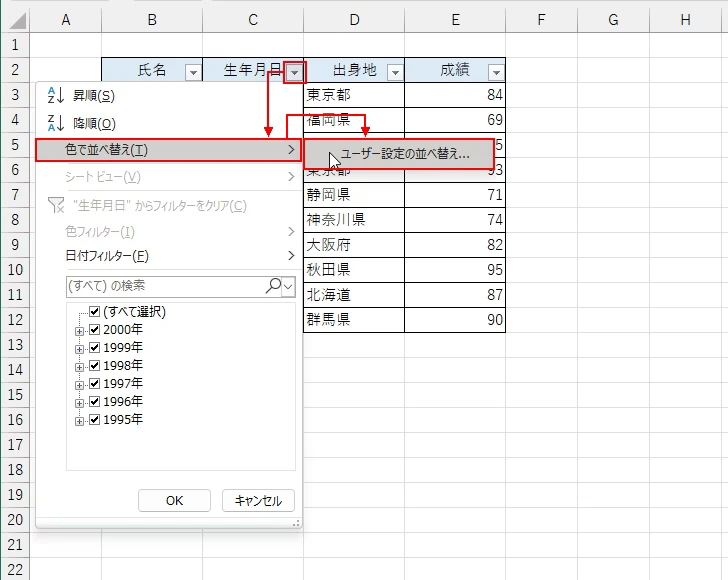Open 色で並べ替え(T) submenu
728x580 pixels.
[x=169, y=150]
